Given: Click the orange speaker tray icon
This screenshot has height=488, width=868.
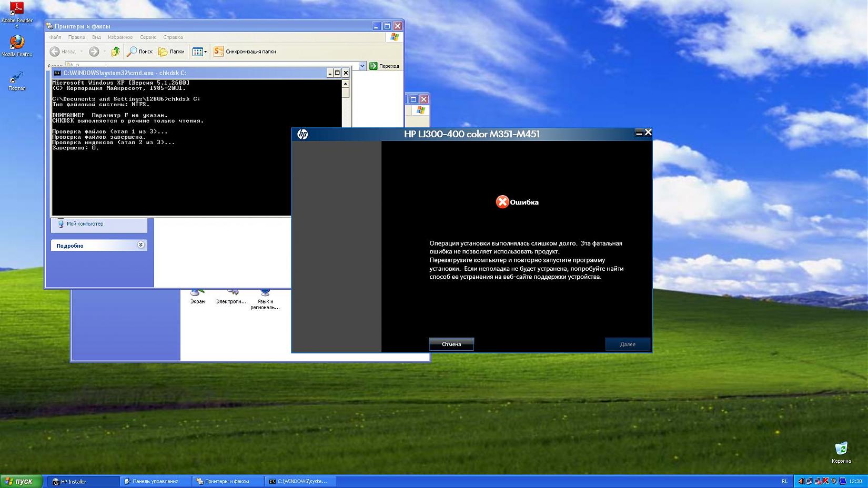Looking at the screenshot, I should click(x=801, y=481).
